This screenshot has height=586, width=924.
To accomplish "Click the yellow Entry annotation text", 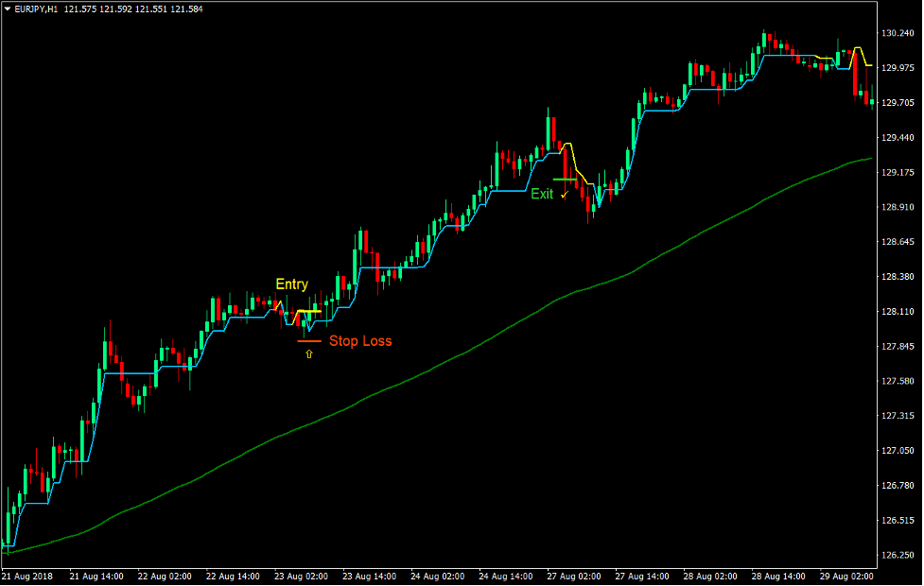I will 290,284.
